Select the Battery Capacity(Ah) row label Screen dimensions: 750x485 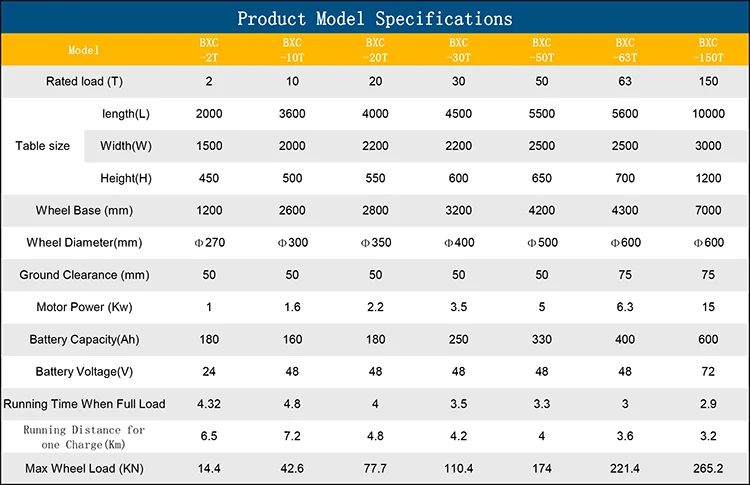point(84,340)
